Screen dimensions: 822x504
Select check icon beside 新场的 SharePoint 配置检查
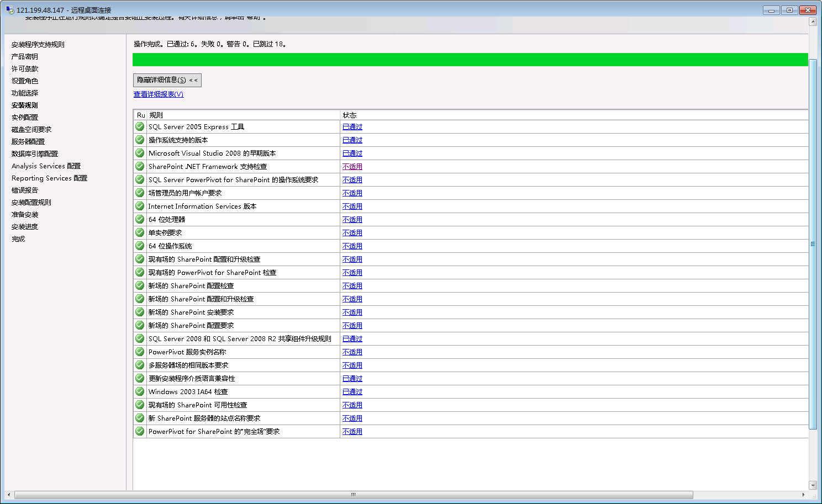pyautogui.click(x=140, y=285)
